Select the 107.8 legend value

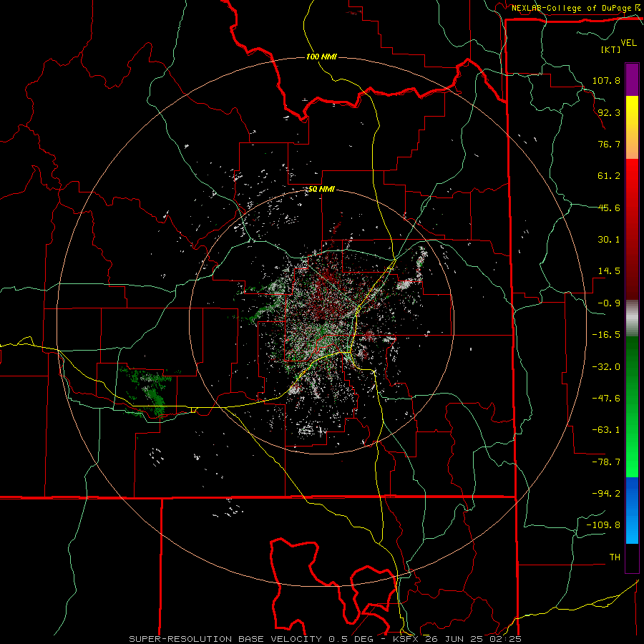pyautogui.click(x=606, y=80)
